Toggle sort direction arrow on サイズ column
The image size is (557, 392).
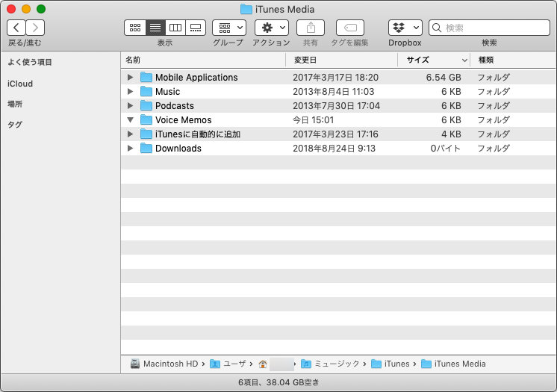pos(464,60)
